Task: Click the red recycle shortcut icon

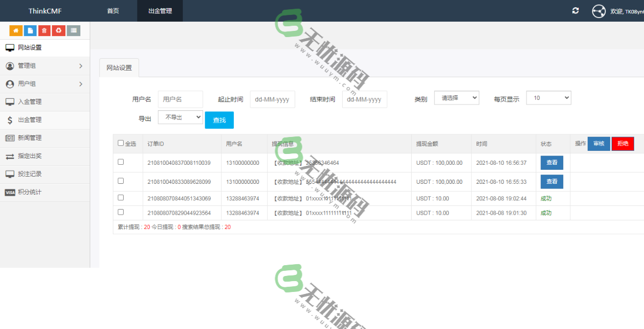Action: click(59, 30)
